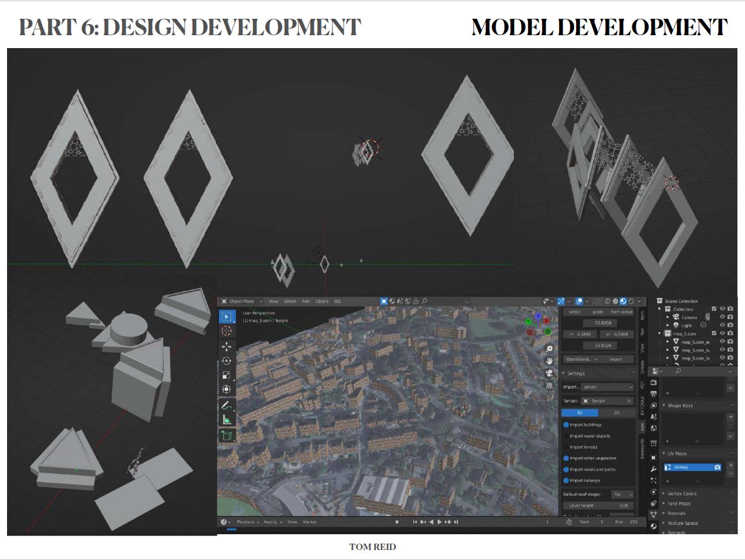
Task: Switch to solid viewport shading
Action: (x=615, y=301)
